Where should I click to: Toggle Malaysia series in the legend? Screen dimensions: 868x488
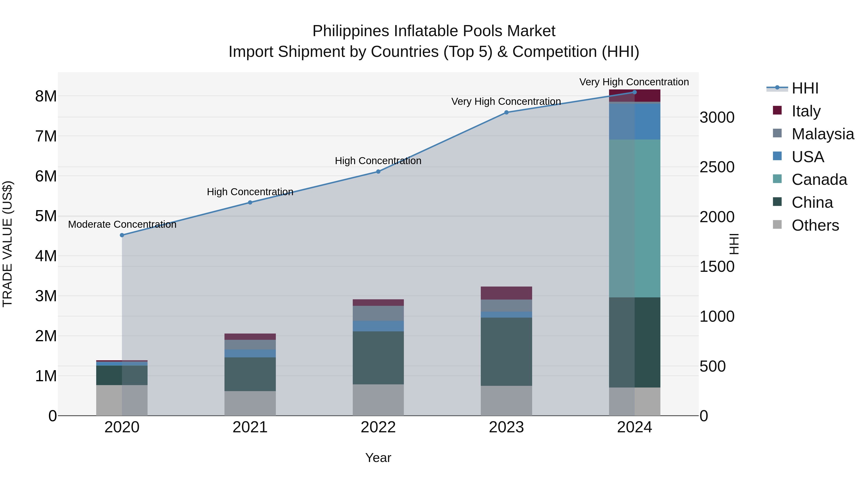click(814, 134)
